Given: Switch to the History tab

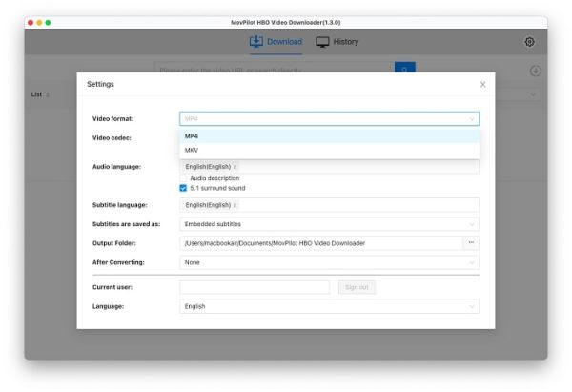Looking at the screenshot, I should [x=337, y=42].
